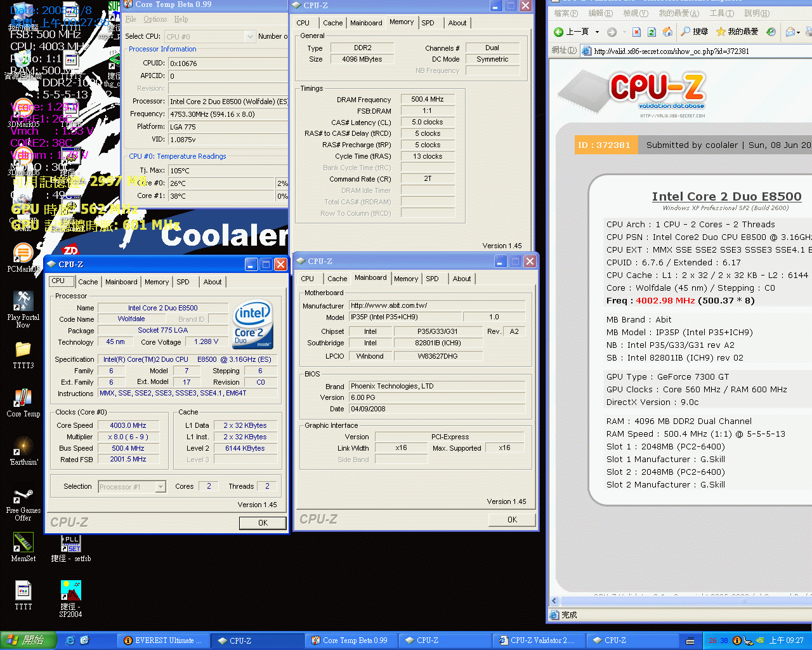The image size is (812, 650).
Task: Click the IE horizontal scrollbar left arrow
Action: 554,600
